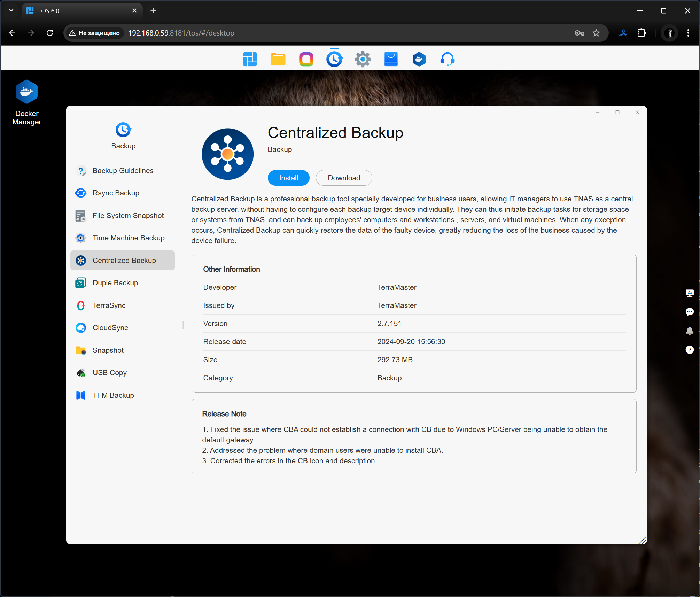Open the resource monitor widget icon
The width and height of the screenshot is (700, 597).
pos(689,293)
